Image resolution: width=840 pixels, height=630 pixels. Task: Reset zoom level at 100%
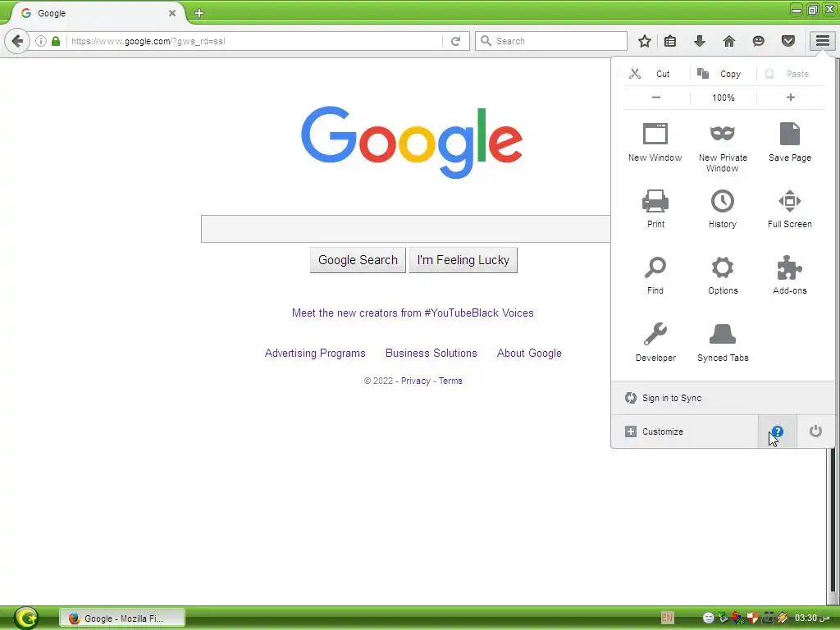(x=724, y=98)
